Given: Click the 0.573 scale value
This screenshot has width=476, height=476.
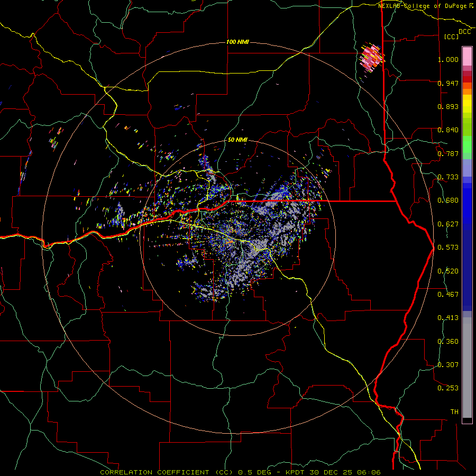Looking at the screenshot, I should coord(448,248).
